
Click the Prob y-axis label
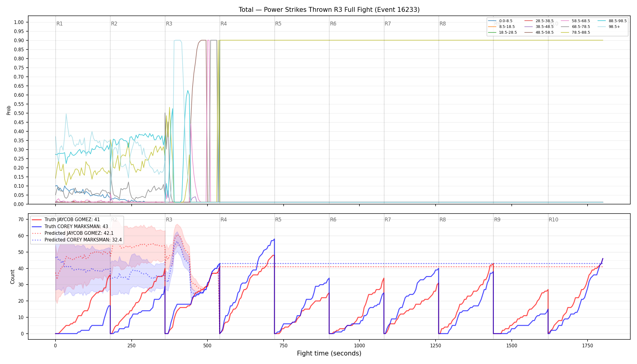click(9, 110)
